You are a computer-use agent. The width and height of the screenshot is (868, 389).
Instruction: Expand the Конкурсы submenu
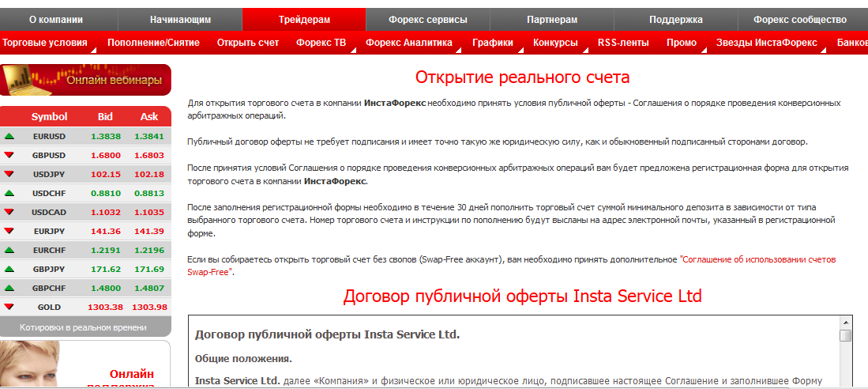click(x=555, y=43)
